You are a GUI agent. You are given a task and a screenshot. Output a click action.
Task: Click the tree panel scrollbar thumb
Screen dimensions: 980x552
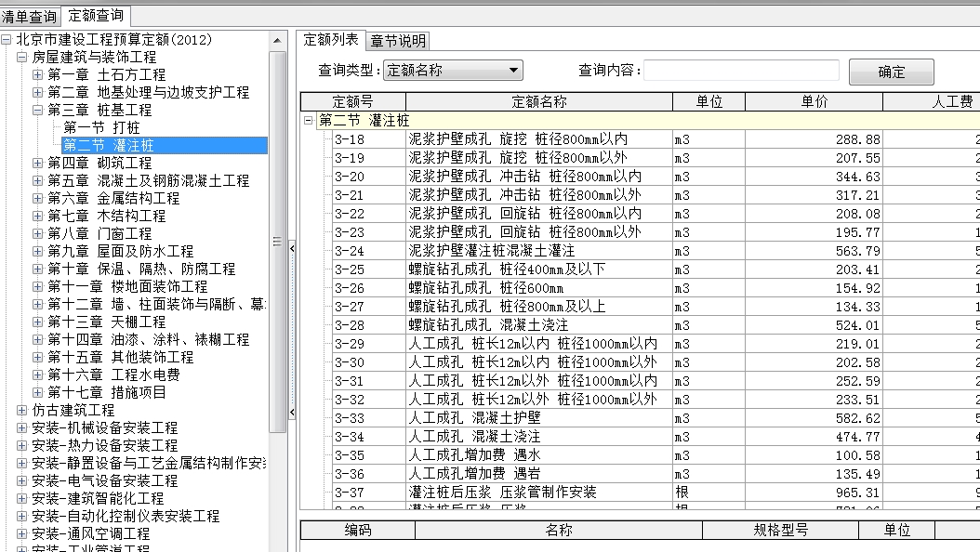277,241
